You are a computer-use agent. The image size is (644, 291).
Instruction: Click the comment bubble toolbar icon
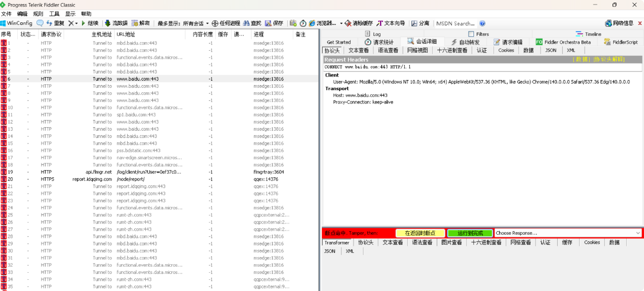coord(40,23)
